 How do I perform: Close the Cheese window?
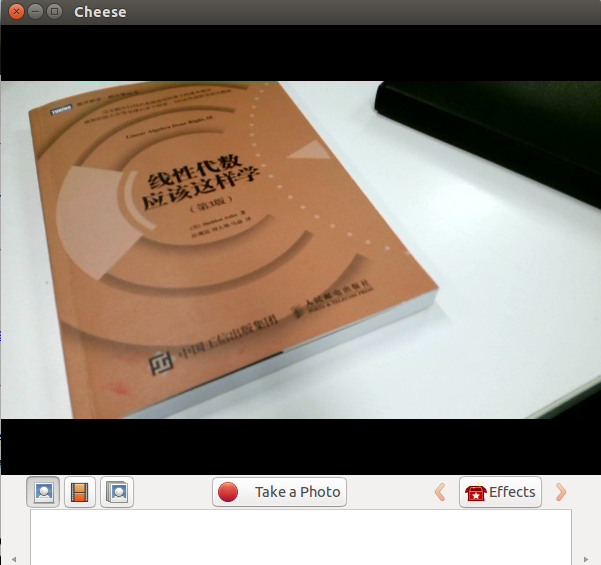point(16,11)
